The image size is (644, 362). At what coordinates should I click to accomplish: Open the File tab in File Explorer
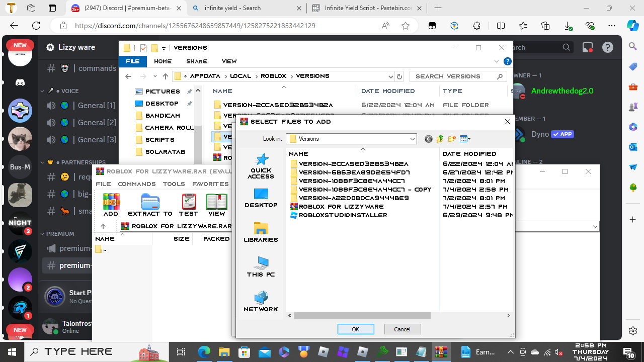tap(133, 61)
